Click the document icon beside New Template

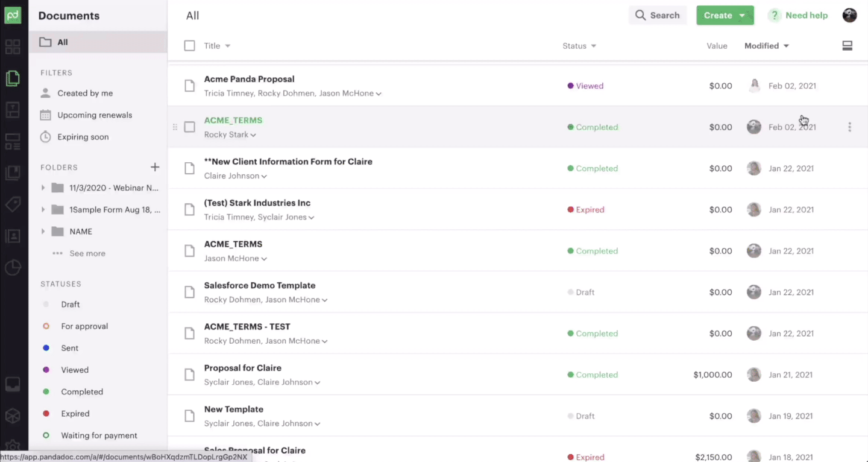[189, 416]
